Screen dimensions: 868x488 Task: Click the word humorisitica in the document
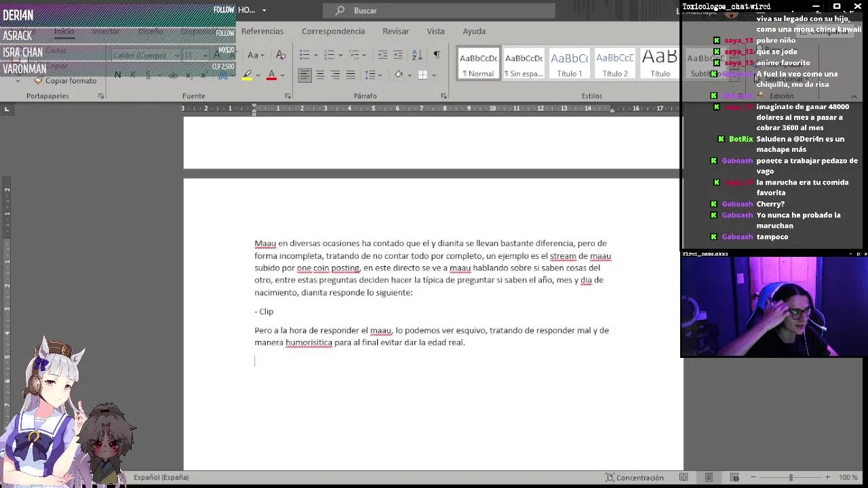point(309,342)
